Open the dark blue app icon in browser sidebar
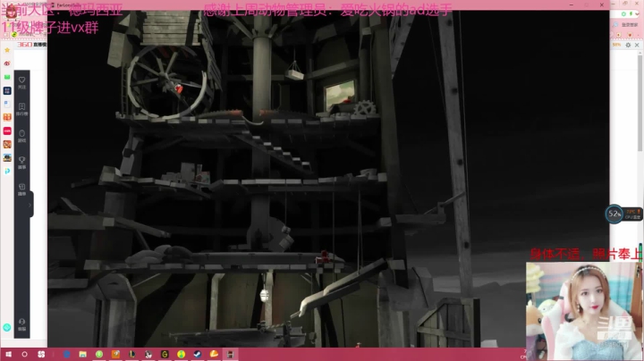The height and width of the screenshot is (361, 644). click(7, 90)
